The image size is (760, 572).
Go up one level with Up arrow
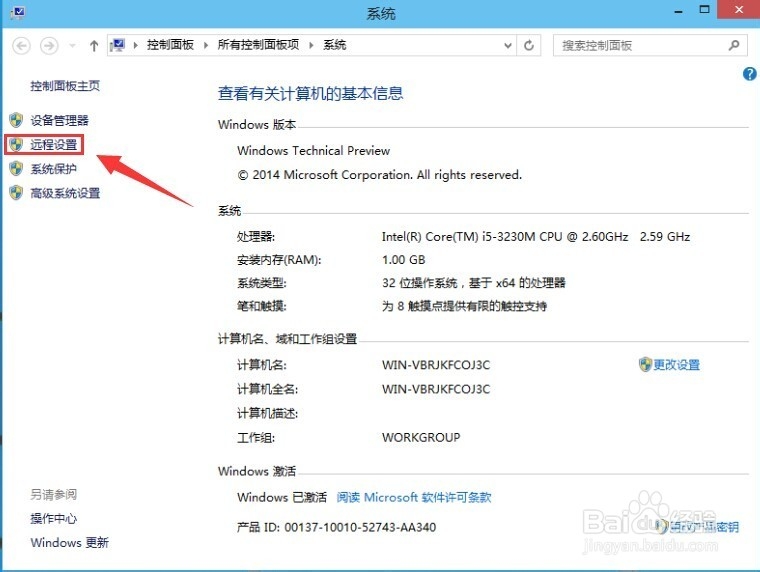[94, 46]
